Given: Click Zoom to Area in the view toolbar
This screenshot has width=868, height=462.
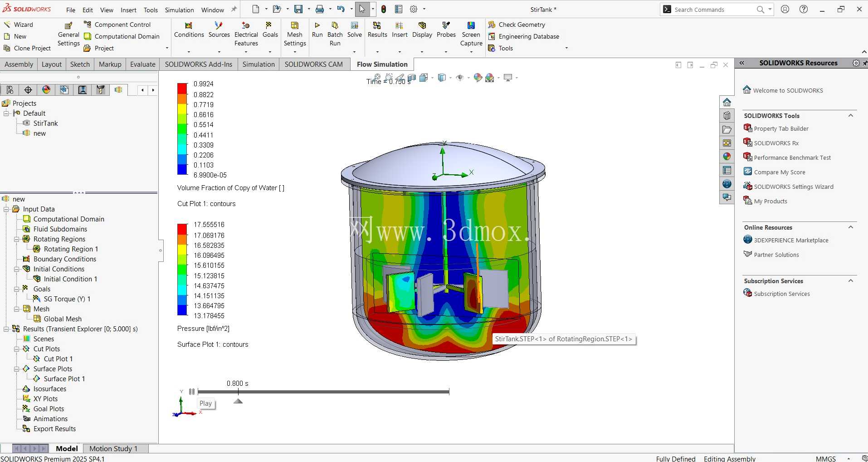Looking at the screenshot, I should [389, 78].
